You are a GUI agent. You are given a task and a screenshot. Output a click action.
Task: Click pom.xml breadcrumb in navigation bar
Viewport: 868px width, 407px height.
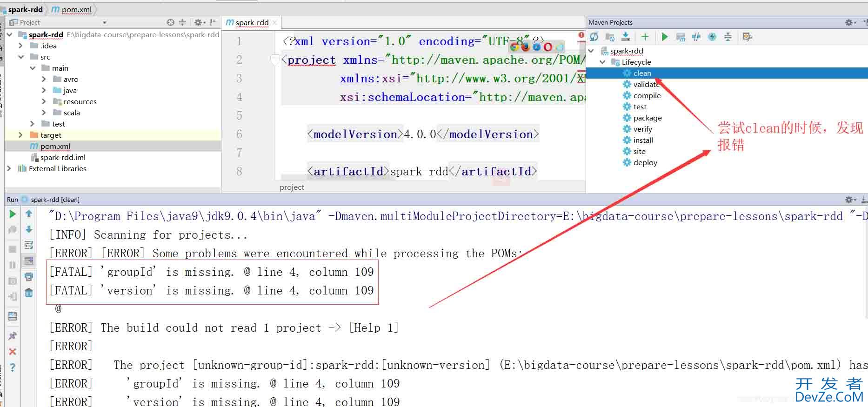[x=72, y=9]
